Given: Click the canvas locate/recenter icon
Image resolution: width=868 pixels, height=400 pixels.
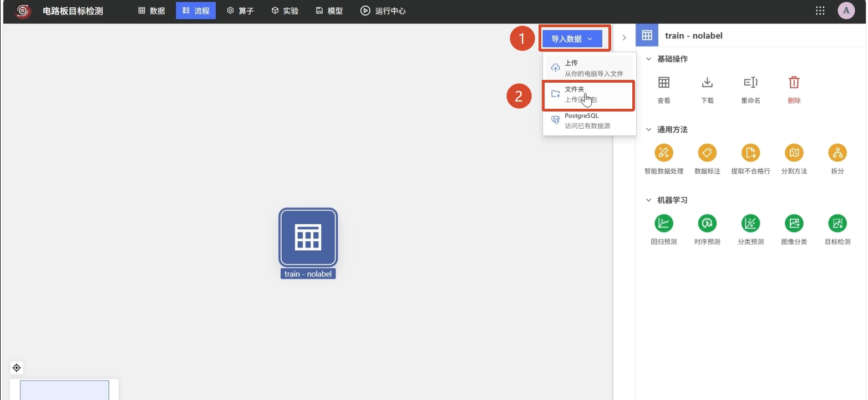Looking at the screenshot, I should click(x=17, y=368).
